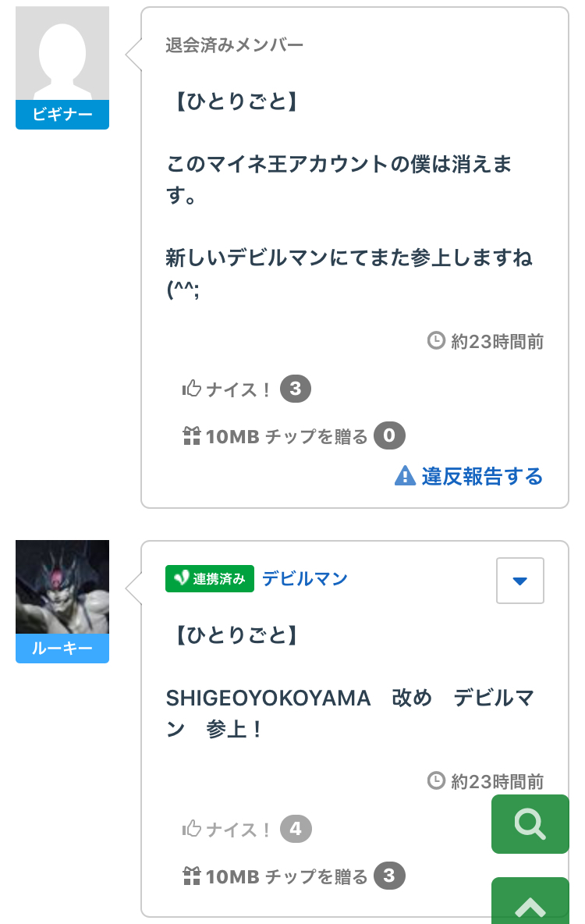Click the Devilman avatar thumbnail

coord(62,586)
